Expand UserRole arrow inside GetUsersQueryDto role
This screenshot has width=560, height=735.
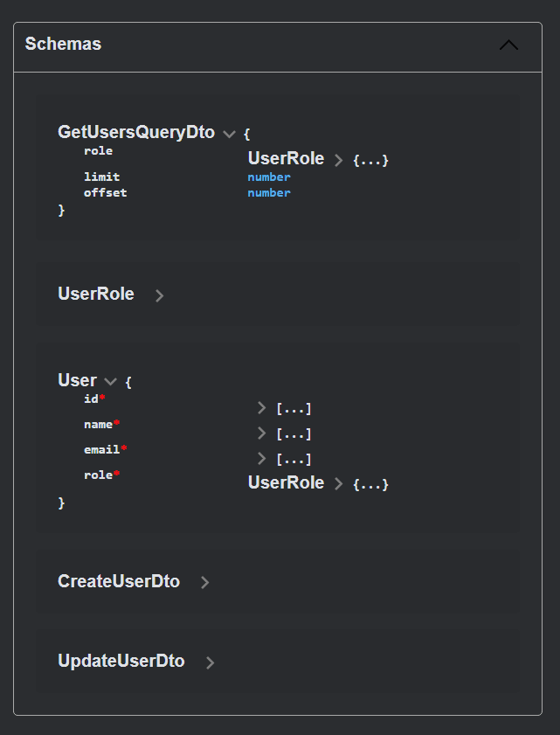coord(339,160)
